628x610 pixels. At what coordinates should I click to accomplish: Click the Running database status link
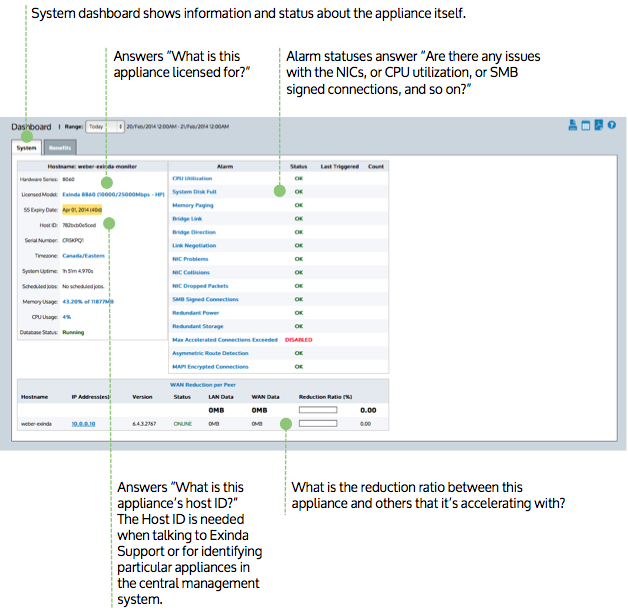[73, 332]
